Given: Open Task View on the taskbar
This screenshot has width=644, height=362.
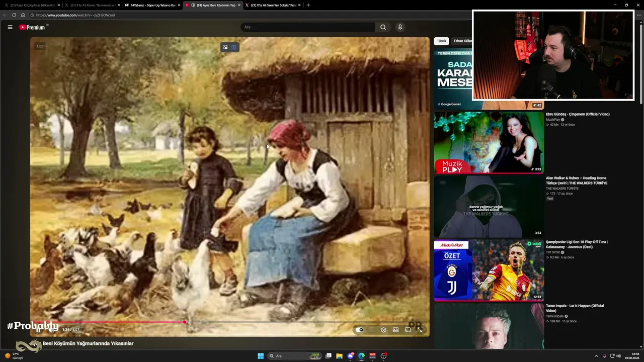Looking at the screenshot, I should tap(329, 356).
